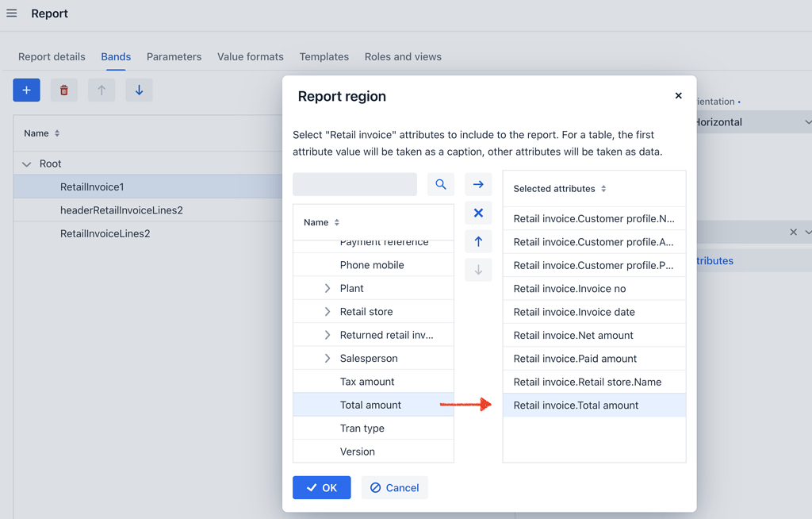Close the Report region dialog
The height and width of the screenshot is (519, 812).
pos(679,96)
